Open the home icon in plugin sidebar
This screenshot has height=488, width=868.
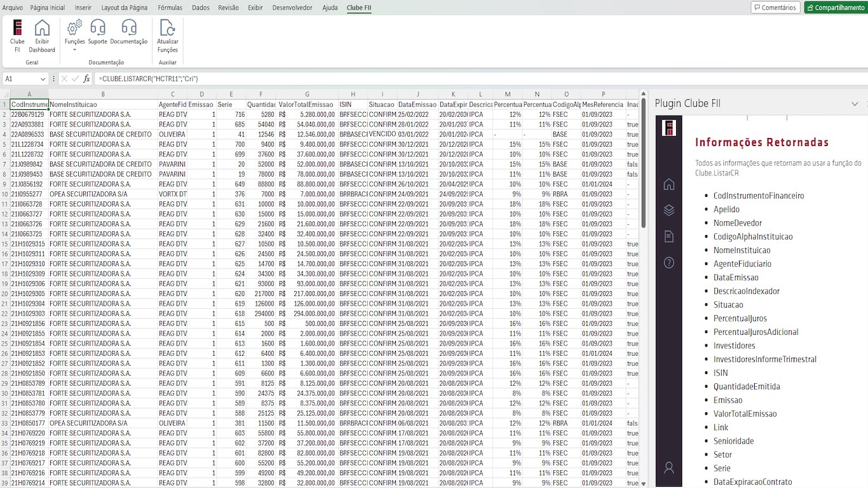coord(668,184)
